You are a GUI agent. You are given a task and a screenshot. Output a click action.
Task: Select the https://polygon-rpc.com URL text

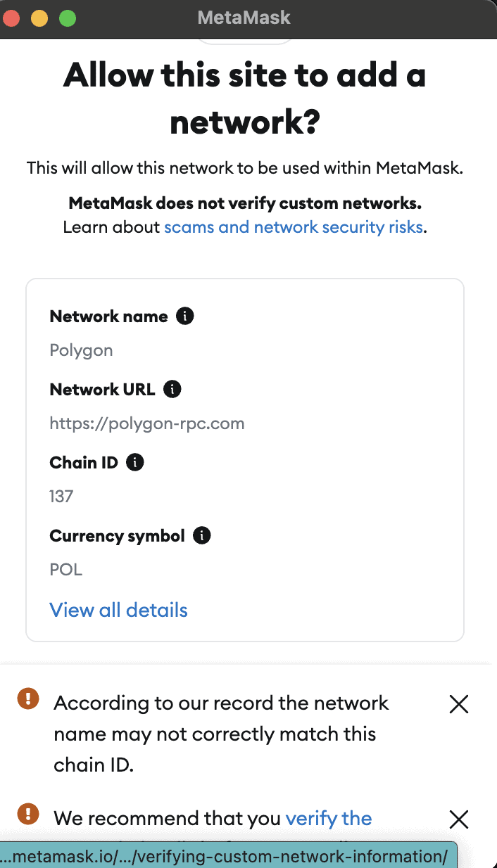146,423
